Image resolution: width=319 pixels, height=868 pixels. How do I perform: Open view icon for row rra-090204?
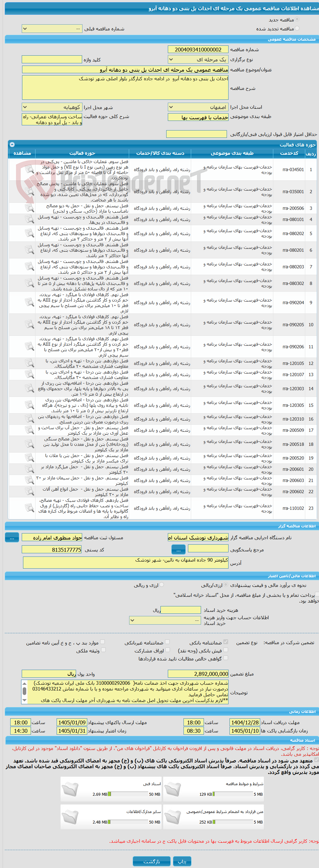click(30, 303)
